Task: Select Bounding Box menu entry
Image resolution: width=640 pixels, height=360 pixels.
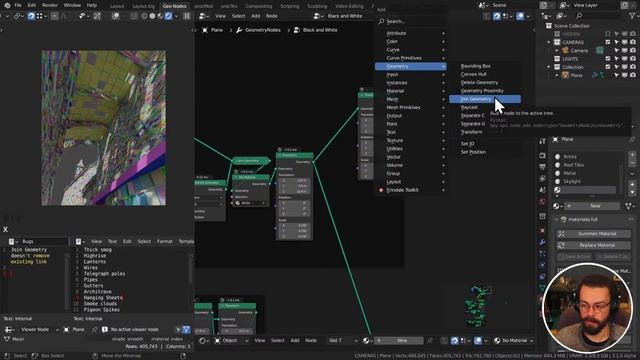Action: tap(476, 66)
